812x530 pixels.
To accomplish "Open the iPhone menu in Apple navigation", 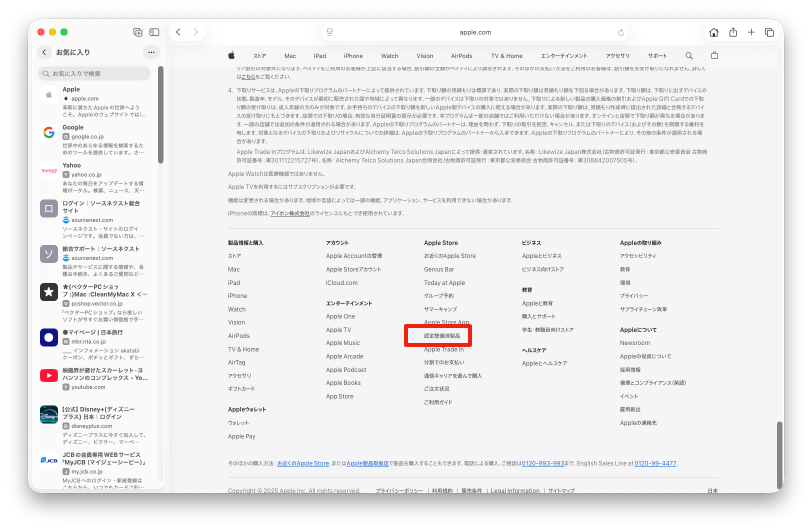I will pyautogui.click(x=353, y=56).
